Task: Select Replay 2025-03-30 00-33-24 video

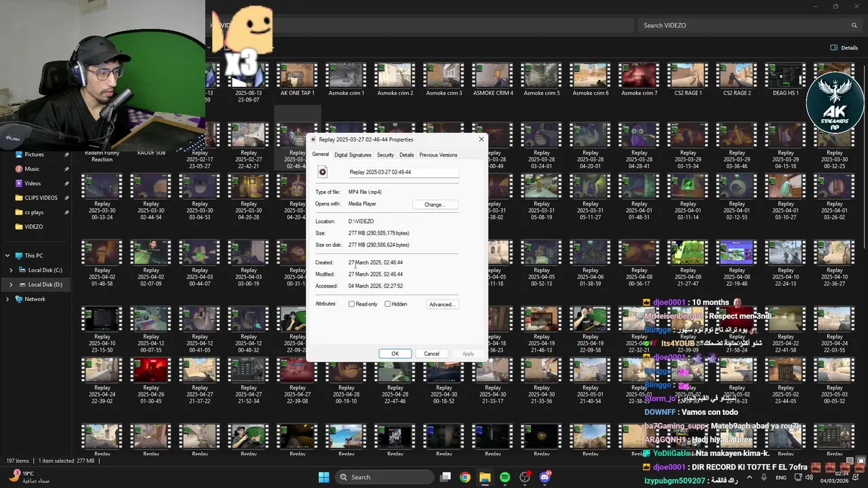Action: [x=102, y=197]
